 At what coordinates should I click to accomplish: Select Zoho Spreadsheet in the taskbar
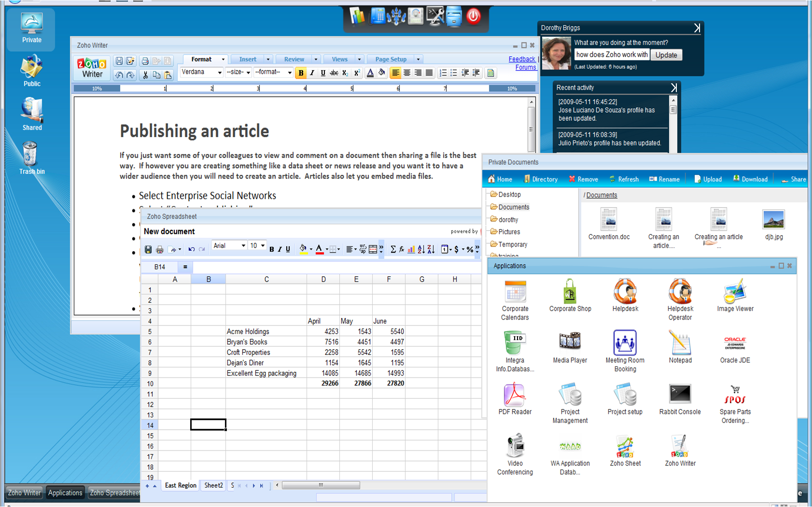(114, 493)
